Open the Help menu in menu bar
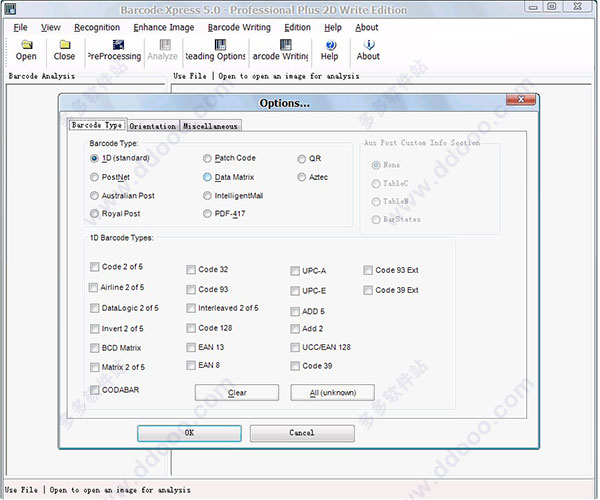Image resolution: width=600 pixels, height=500 pixels. pos(333,28)
